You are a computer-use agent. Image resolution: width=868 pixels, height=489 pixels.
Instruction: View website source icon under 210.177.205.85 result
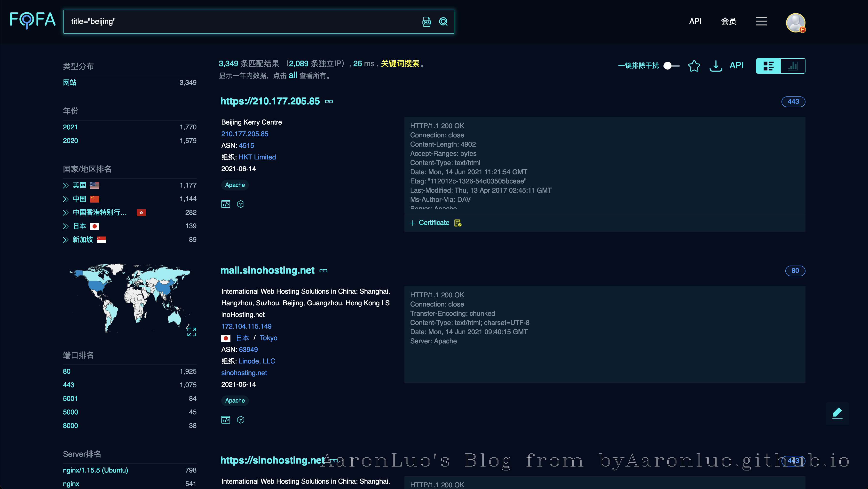tap(225, 204)
